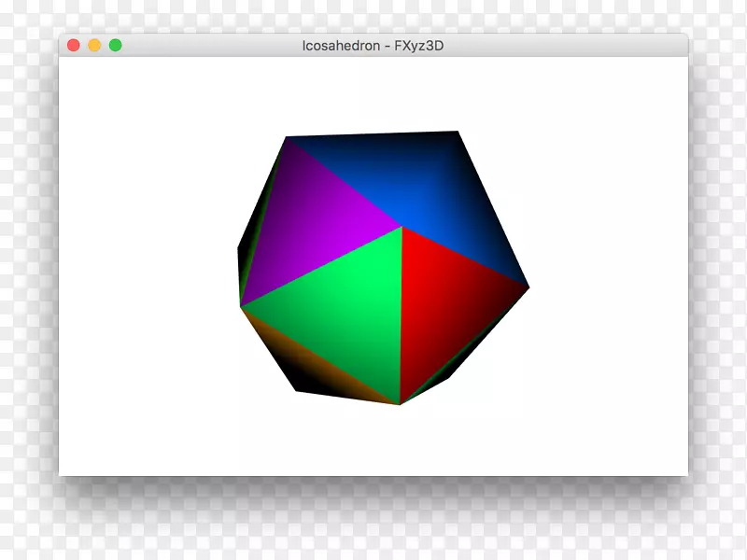Minimize the window using the yellow button
Screen dimensions: 747x560
(x=94, y=45)
